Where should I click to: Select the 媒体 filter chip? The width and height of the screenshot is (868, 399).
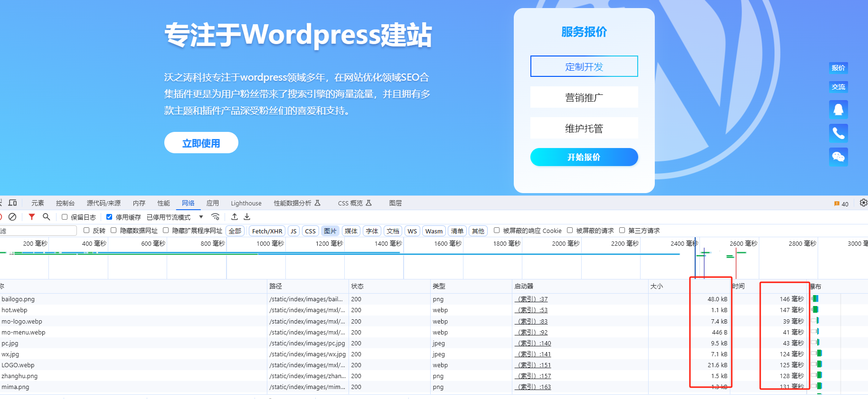[351, 231]
